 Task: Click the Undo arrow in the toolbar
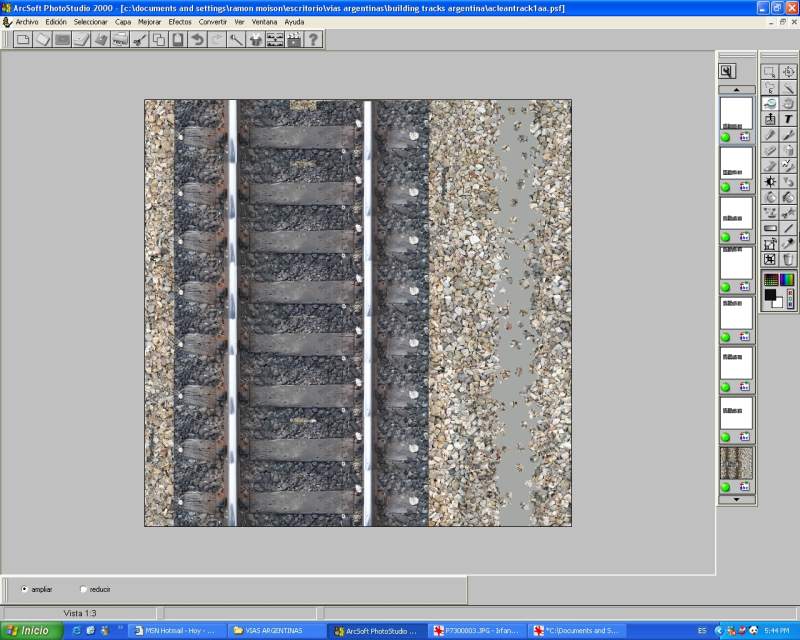click(197, 40)
